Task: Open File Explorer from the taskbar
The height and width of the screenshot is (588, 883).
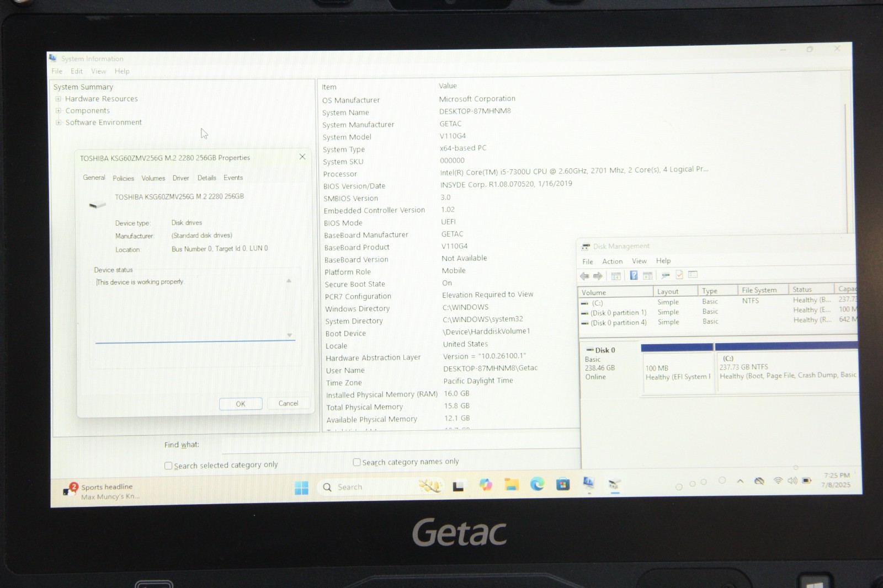Action: [512, 485]
